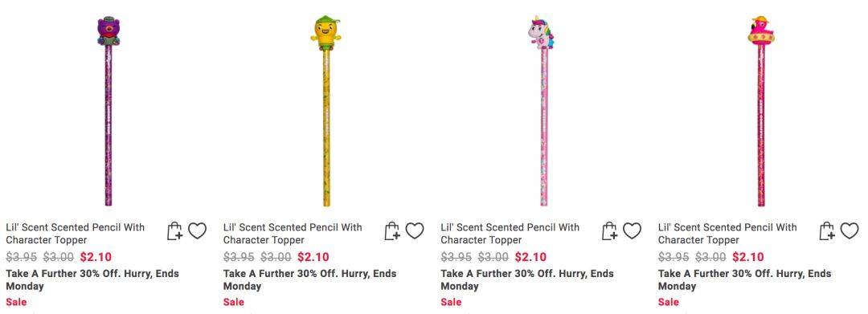The width and height of the screenshot is (868, 314).
Task: Favorite the purple bear topper pencil
Action: (x=197, y=230)
